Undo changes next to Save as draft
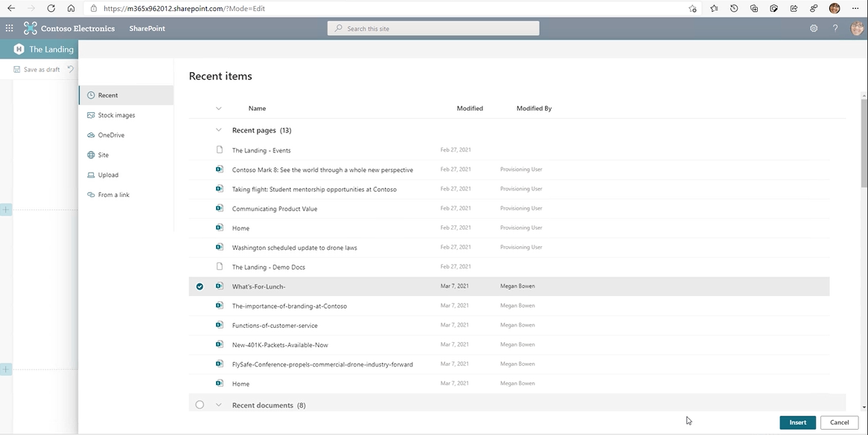This screenshot has height=435, width=868. coord(70,69)
